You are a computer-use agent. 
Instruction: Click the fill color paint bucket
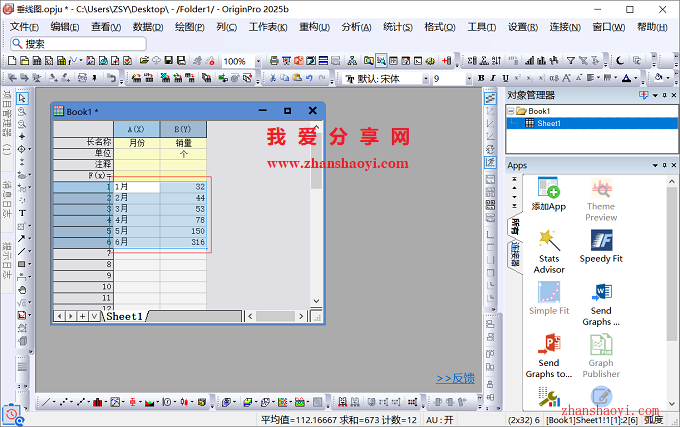point(658,78)
